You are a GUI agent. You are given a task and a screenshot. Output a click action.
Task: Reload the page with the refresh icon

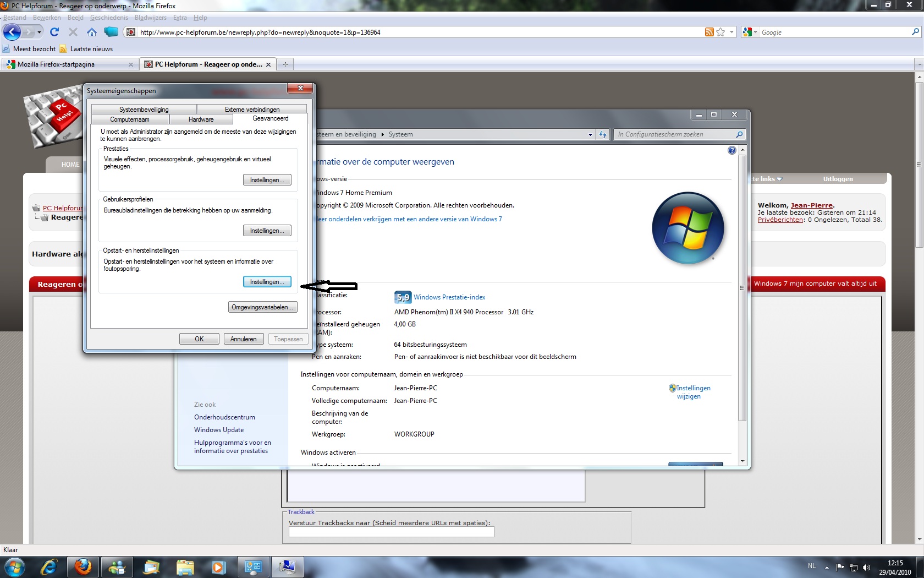[x=54, y=32]
